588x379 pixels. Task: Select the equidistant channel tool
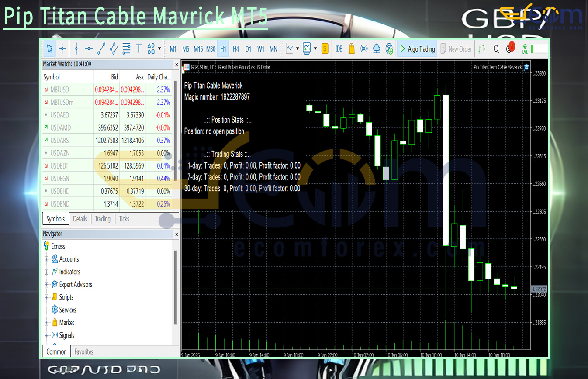click(x=114, y=49)
